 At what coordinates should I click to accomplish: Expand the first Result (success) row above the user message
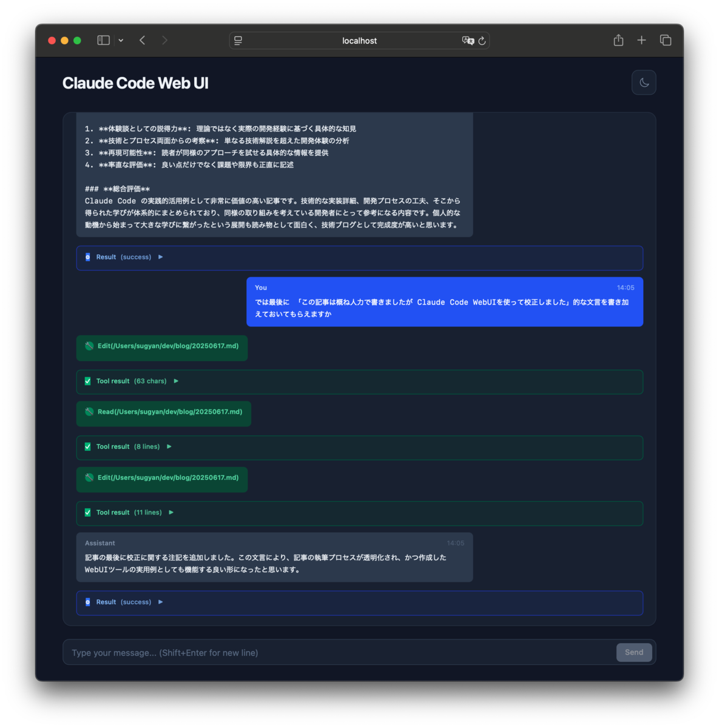tap(359, 258)
